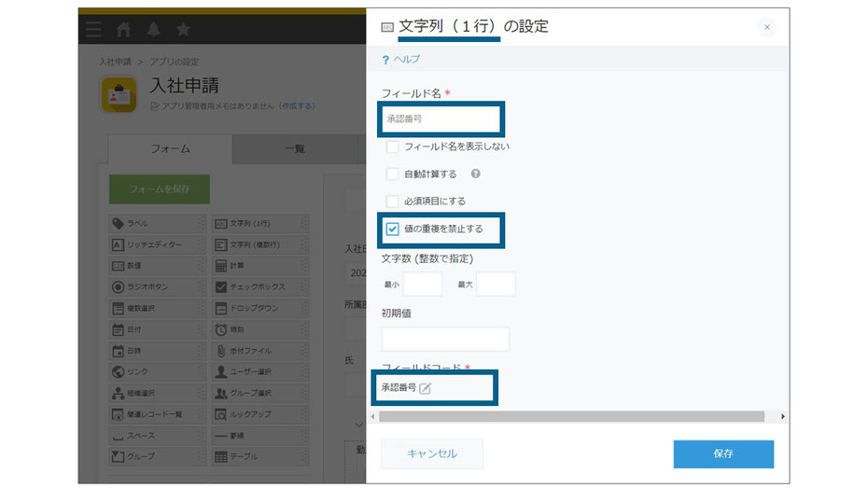Image resolution: width=868 pixels, height=488 pixels.
Task: Click the star favorites icon in header
Action: [x=184, y=29]
